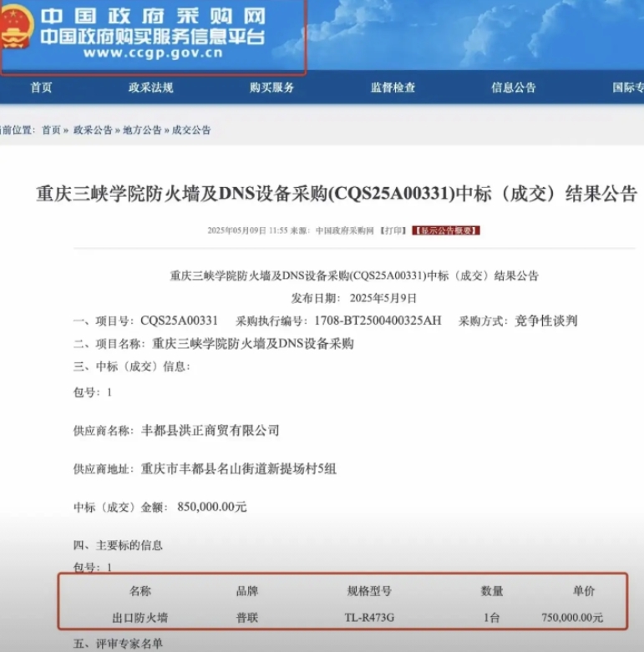
Task: Click the 单价 table column header
Action: (584, 591)
